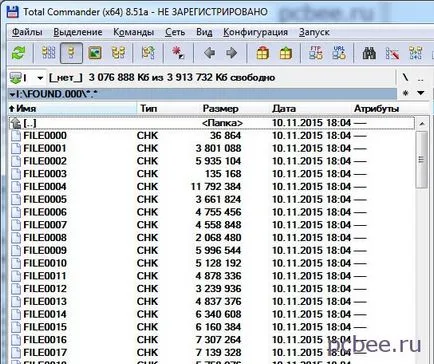Select file FILE0001
Screen dimensions: 434x364
point(212,148)
